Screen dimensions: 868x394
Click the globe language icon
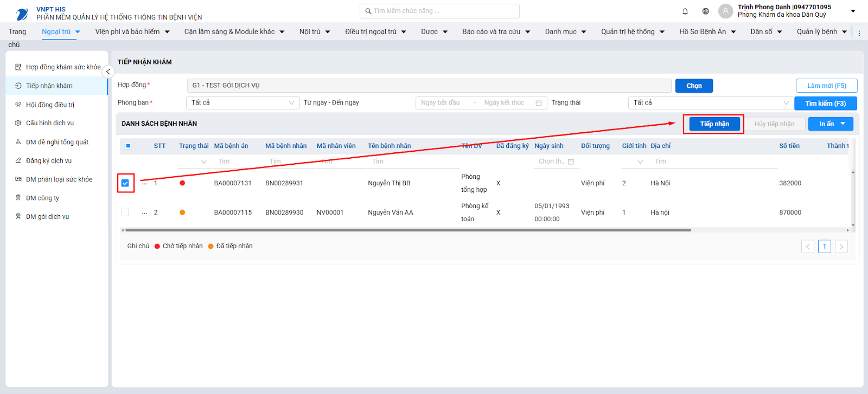(705, 11)
